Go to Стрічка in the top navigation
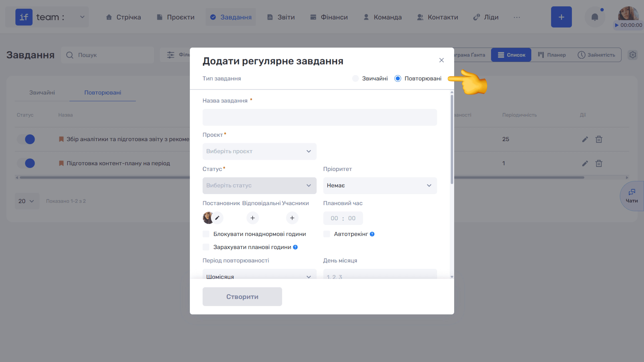The width and height of the screenshot is (644, 362). [123, 17]
